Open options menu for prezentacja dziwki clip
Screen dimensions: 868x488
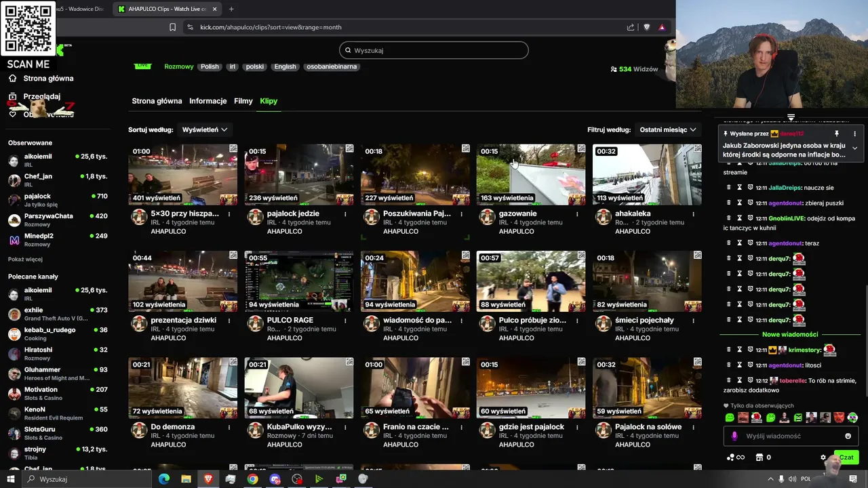pyautogui.click(x=229, y=321)
